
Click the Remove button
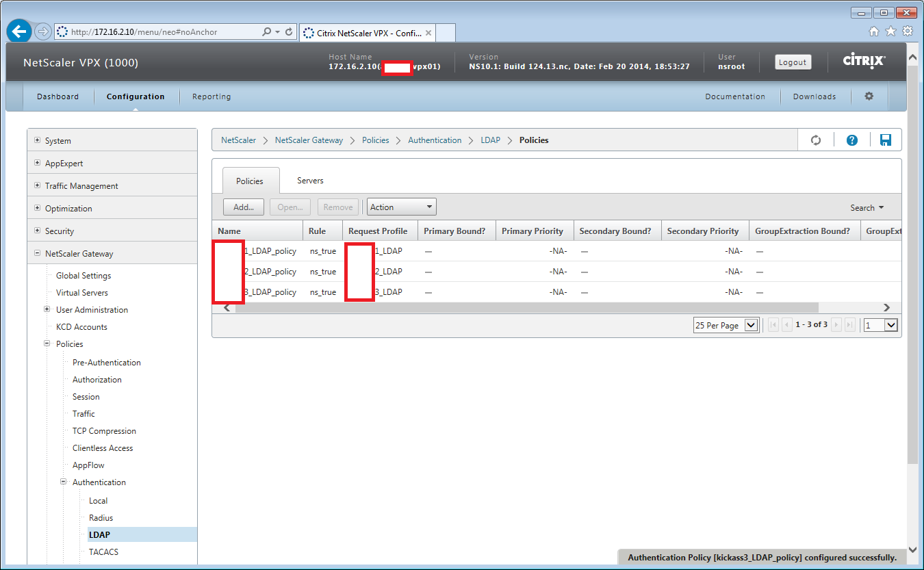(x=338, y=207)
